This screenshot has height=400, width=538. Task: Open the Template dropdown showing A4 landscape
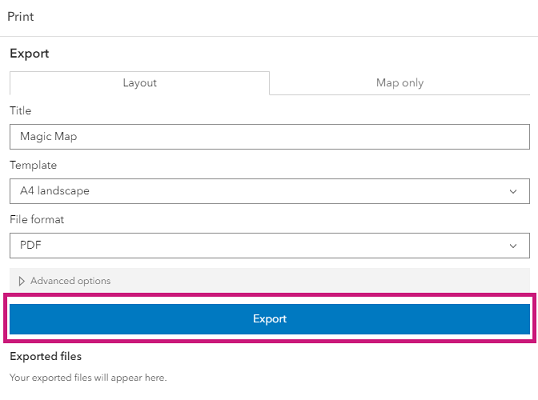click(270, 191)
